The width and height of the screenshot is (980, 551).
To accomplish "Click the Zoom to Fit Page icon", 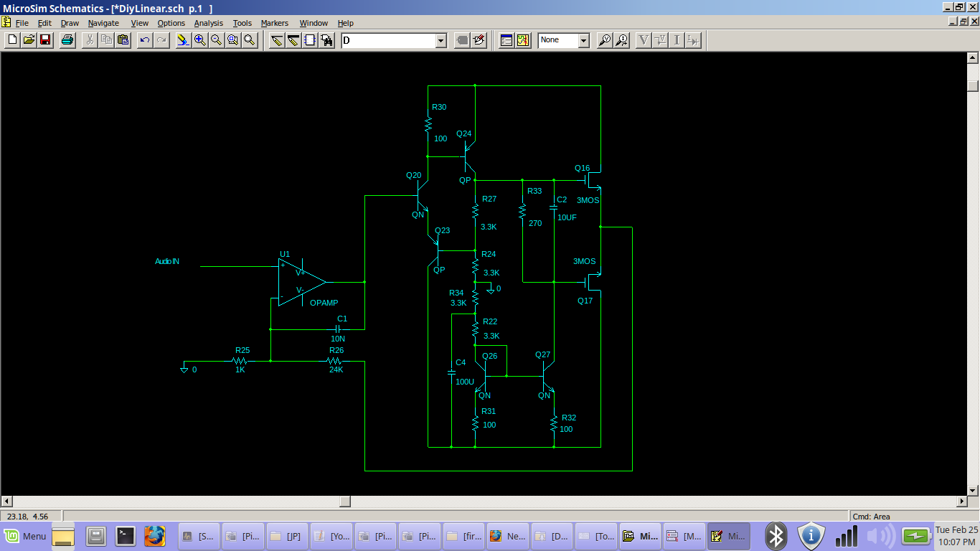I will tap(250, 40).
